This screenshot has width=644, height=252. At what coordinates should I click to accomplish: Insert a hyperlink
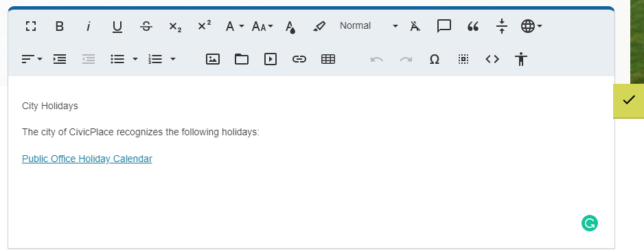coord(299,59)
